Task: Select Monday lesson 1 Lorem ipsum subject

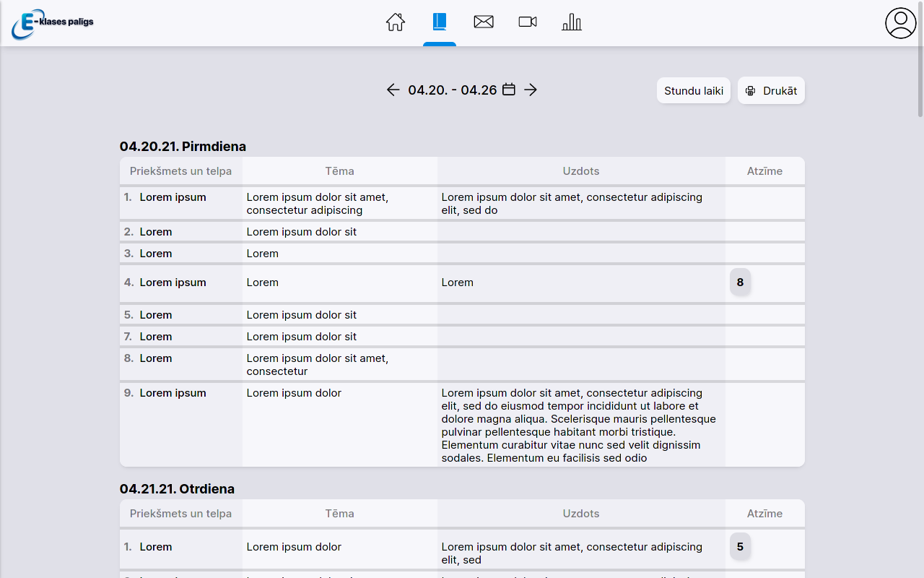Action: coord(173,197)
